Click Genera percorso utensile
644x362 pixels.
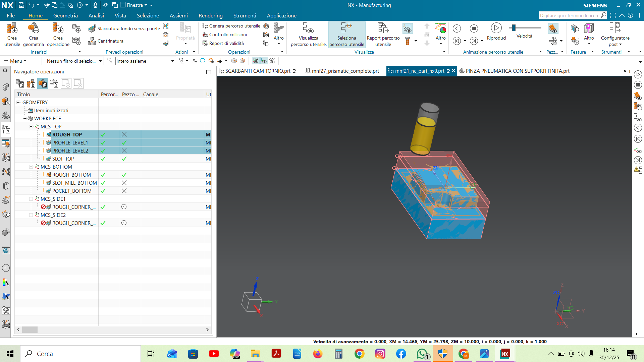[234, 26]
